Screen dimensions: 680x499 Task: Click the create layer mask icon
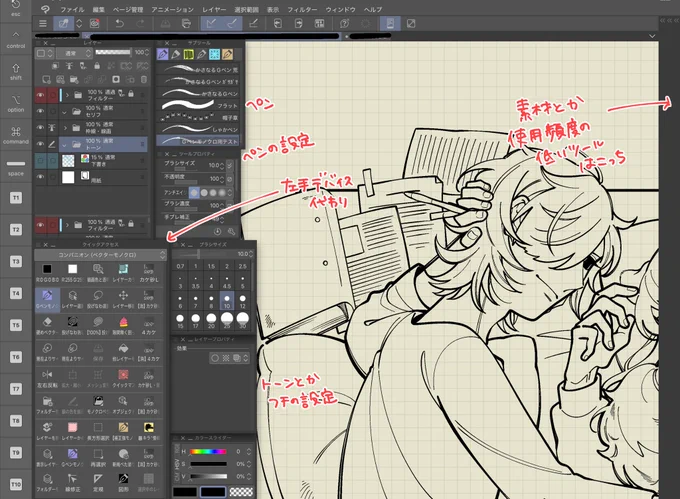point(116,79)
